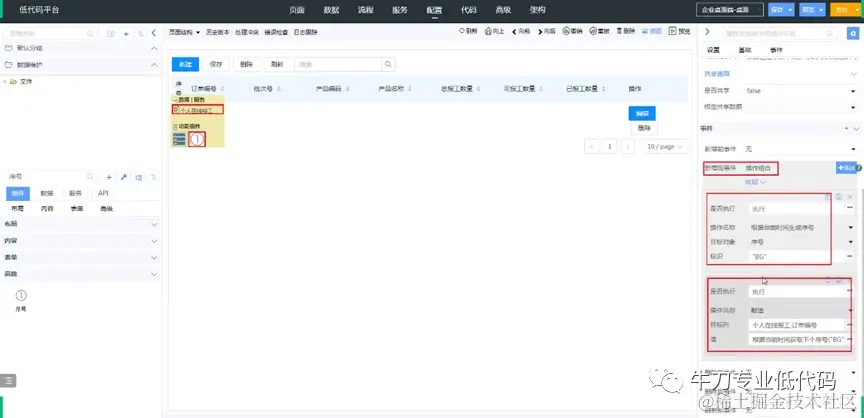Collapse the 数据维护 group
This screenshot has height=418, width=864.
154,65
